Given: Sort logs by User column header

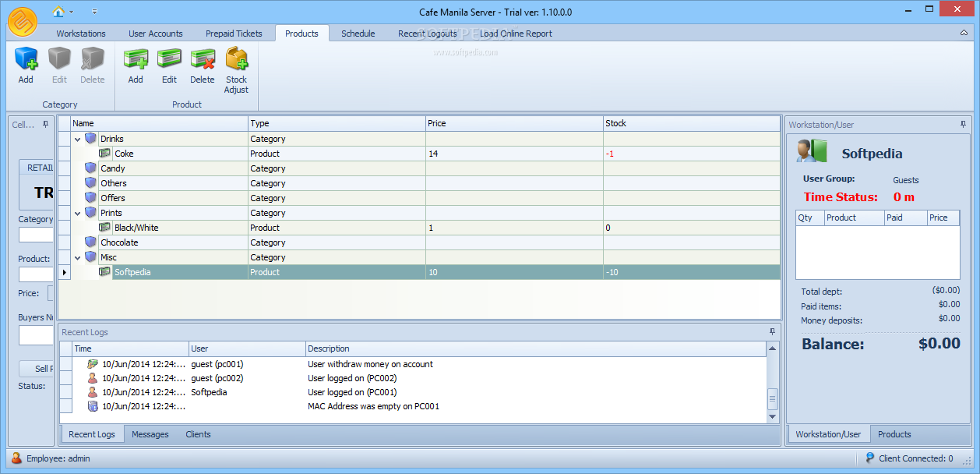Looking at the screenshot, I should coord(247,348).
